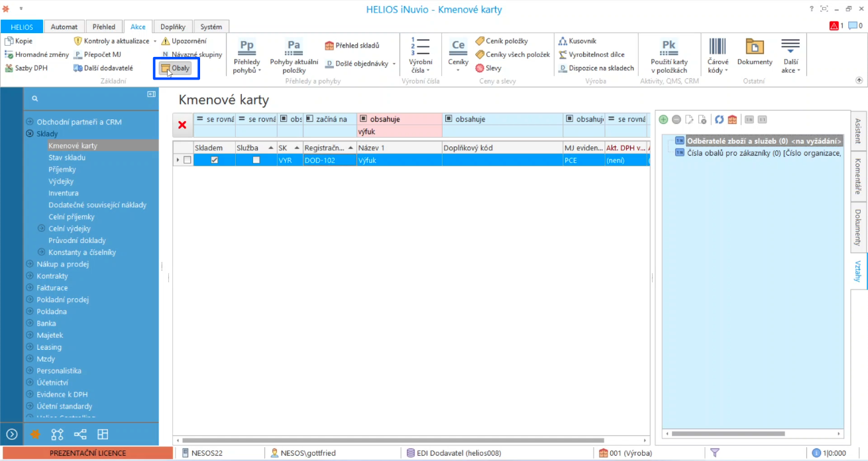Open the grid layout icon in sidebar footer
868x461 pixels.
click(103, 435)
